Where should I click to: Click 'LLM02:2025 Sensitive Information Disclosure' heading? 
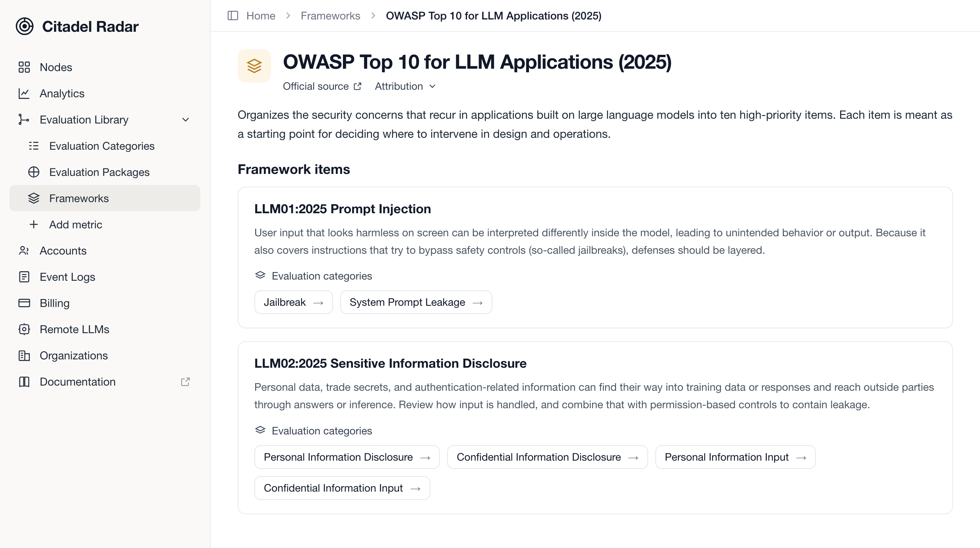tap(390, 363)
